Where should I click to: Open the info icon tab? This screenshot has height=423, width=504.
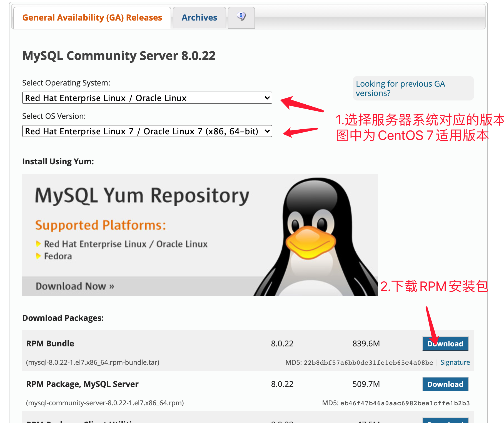[241, 17]
